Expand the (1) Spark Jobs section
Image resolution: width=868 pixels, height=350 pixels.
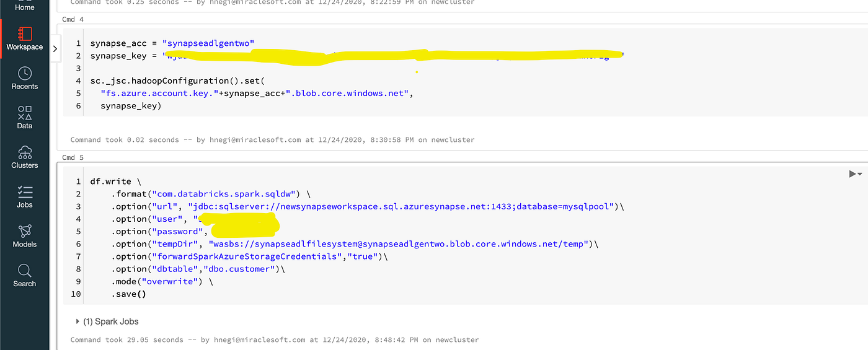[x=107, y=322]
